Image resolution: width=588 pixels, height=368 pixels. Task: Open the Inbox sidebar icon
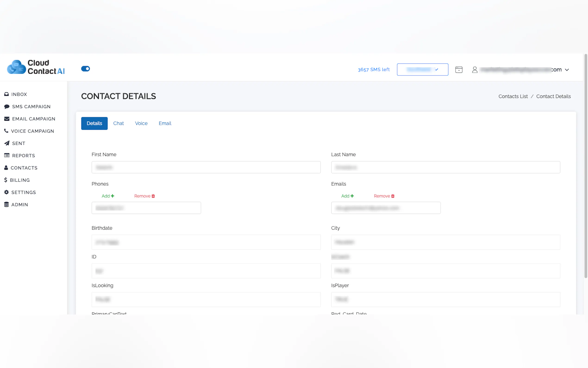coord(6,94)
